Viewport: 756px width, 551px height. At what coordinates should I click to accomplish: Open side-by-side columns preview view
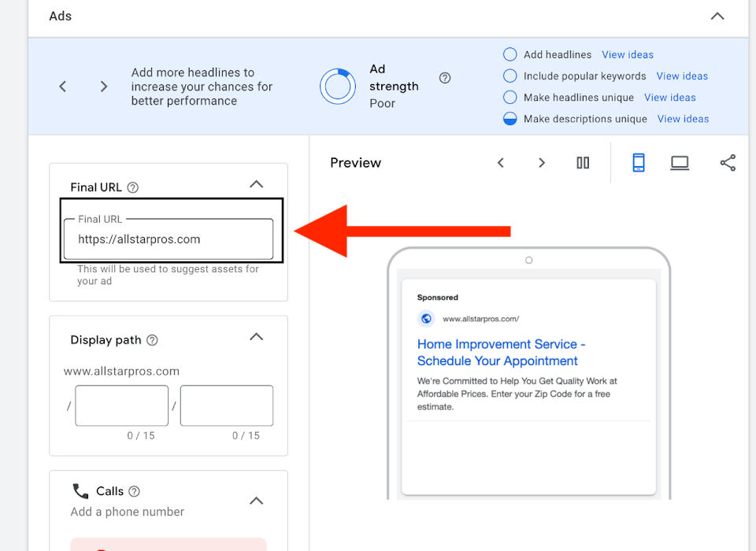[x=583, y=163]
